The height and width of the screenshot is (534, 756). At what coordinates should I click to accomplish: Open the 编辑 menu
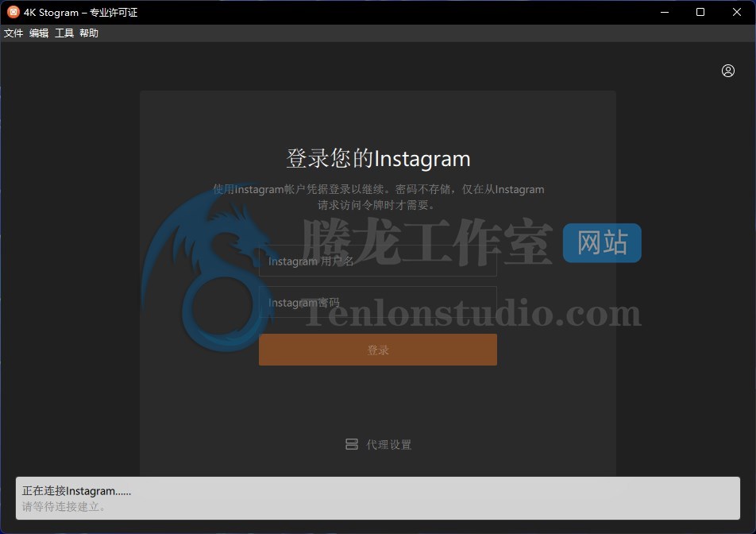coord(39,33)
